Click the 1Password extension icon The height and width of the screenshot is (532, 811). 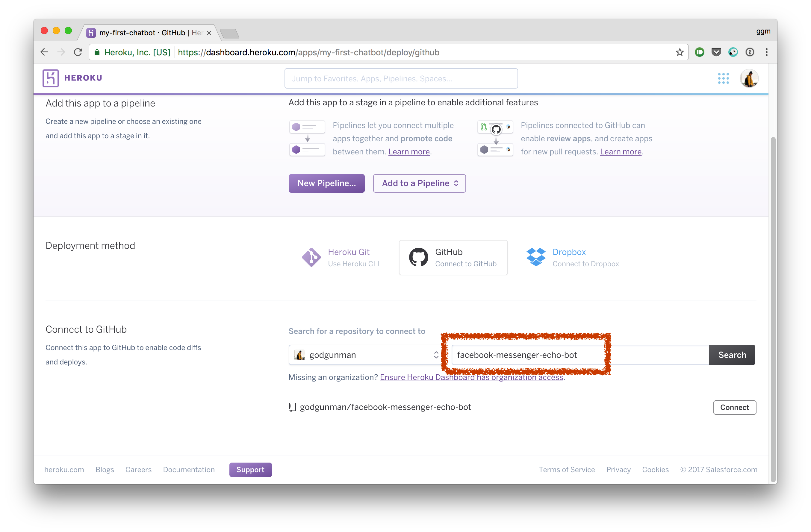749,52
